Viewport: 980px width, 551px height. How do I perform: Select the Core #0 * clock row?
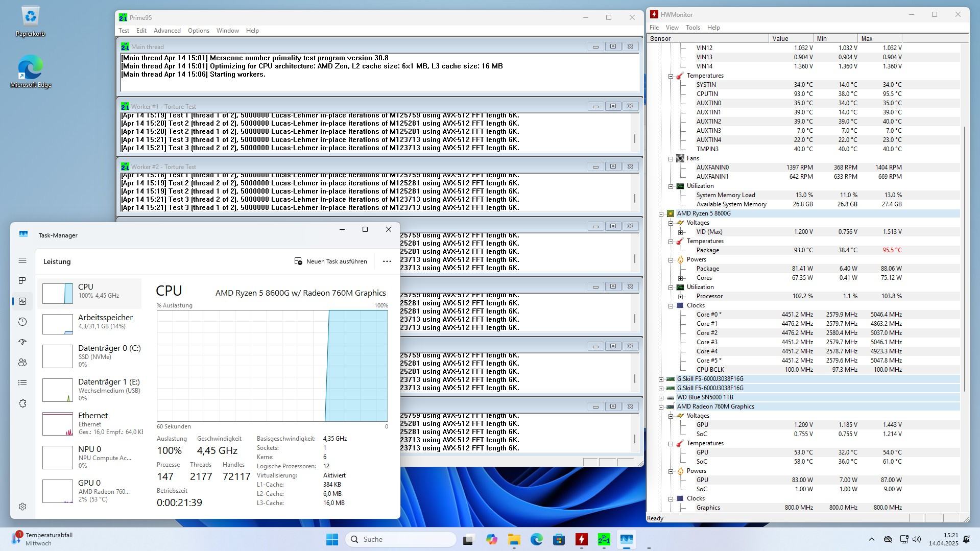[804, 315]
